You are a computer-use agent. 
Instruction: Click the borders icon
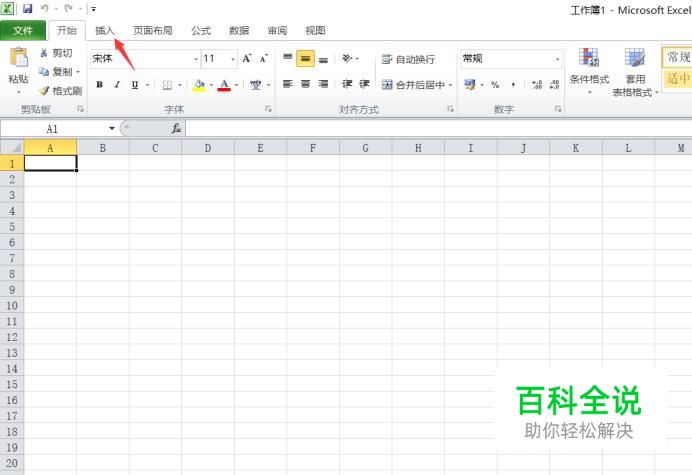pyautogui.click(x=167, y=85)
